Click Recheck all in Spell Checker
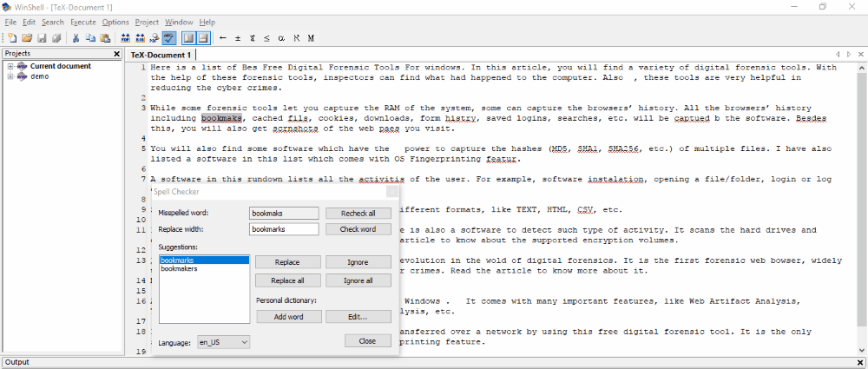The height and width of the screenshot is (369, 868). (x=358, y=214)
